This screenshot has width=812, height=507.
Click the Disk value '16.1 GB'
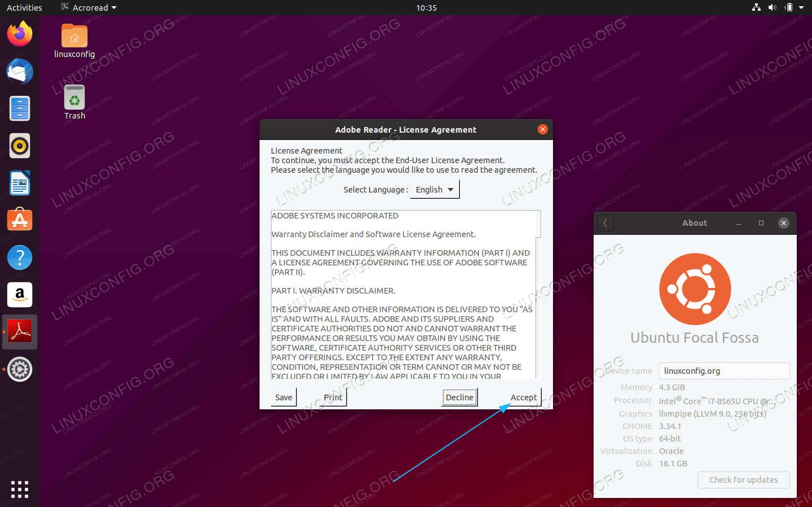coord(673,464)
